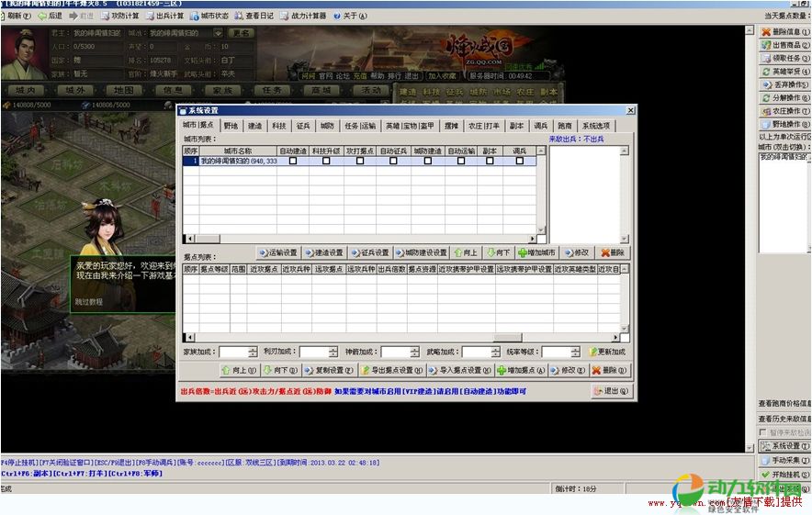Switch to the 科技 tab
This screenshot has width=812, height=515.
tap(279, 126)
